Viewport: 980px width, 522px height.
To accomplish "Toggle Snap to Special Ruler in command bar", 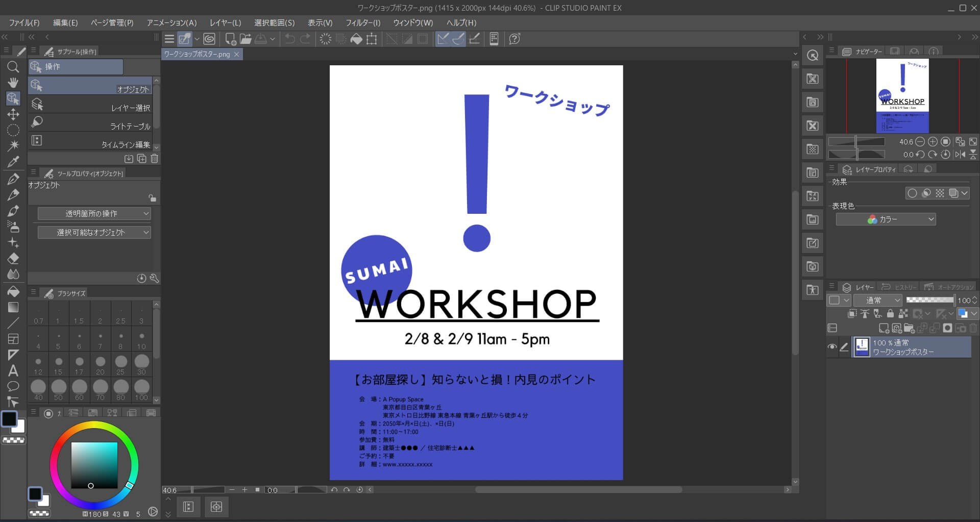I will tap(458, 39).
